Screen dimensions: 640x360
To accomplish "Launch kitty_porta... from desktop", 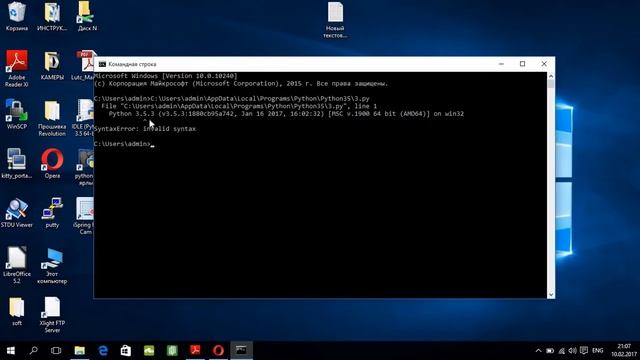I will click(17, 163).
